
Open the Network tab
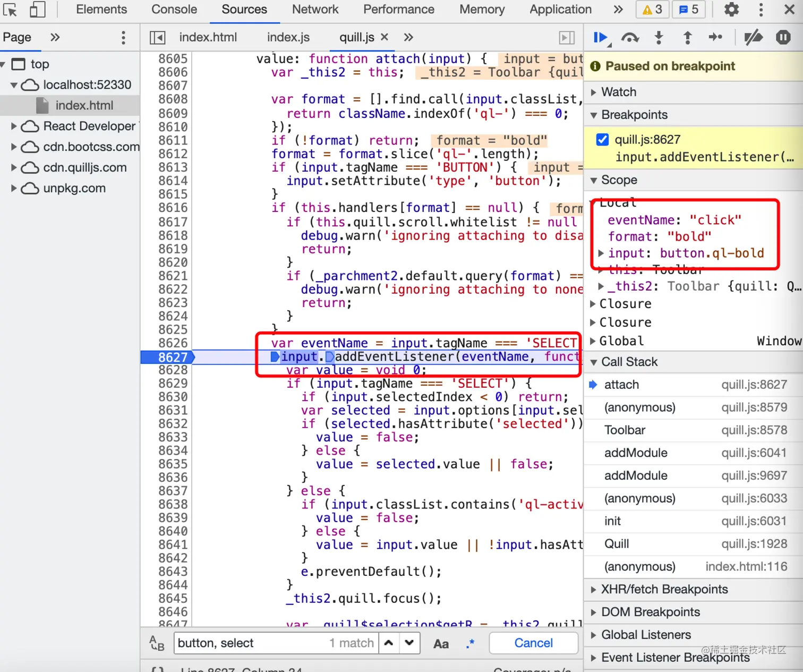[315, 10]
